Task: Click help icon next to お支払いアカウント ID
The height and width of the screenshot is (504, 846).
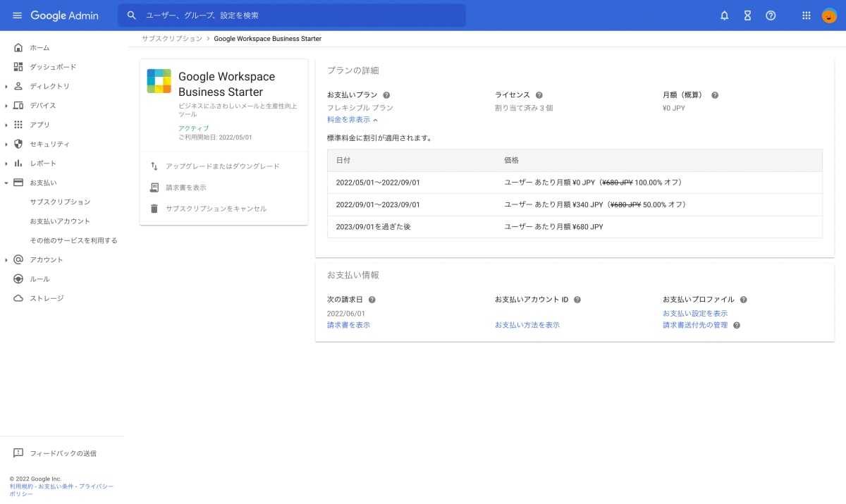Action: [577, 300]
